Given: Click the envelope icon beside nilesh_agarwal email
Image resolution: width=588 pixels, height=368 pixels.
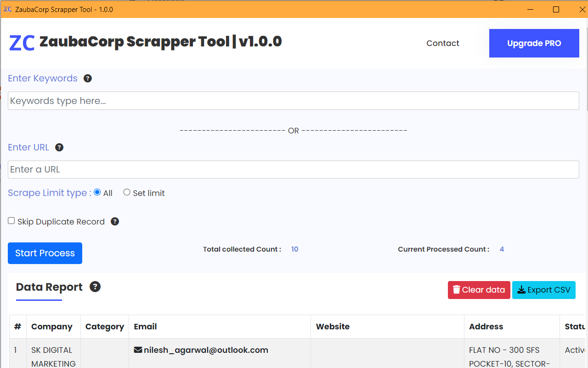Looking at the screenshot, I should [x=138, y=350].
